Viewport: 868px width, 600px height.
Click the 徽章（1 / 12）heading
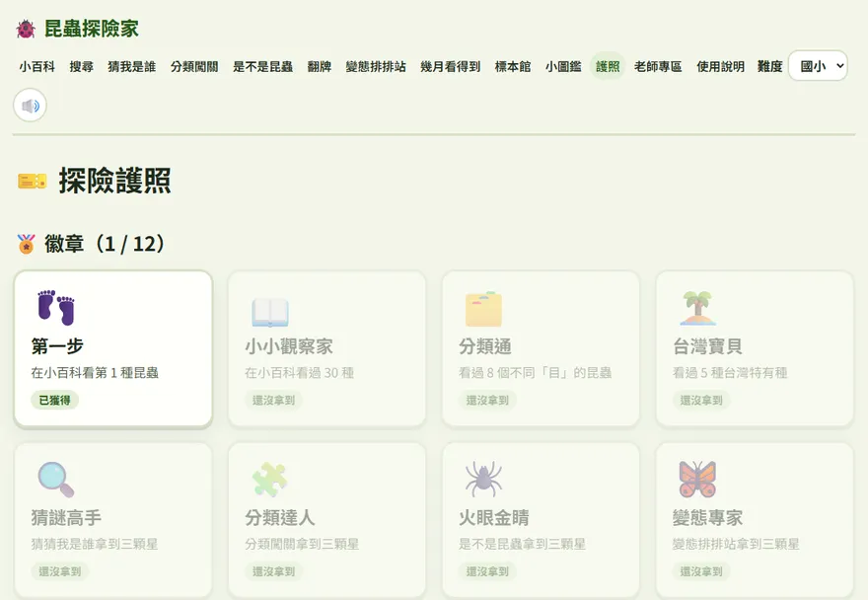pyautogui.click(x=106, y=244)
